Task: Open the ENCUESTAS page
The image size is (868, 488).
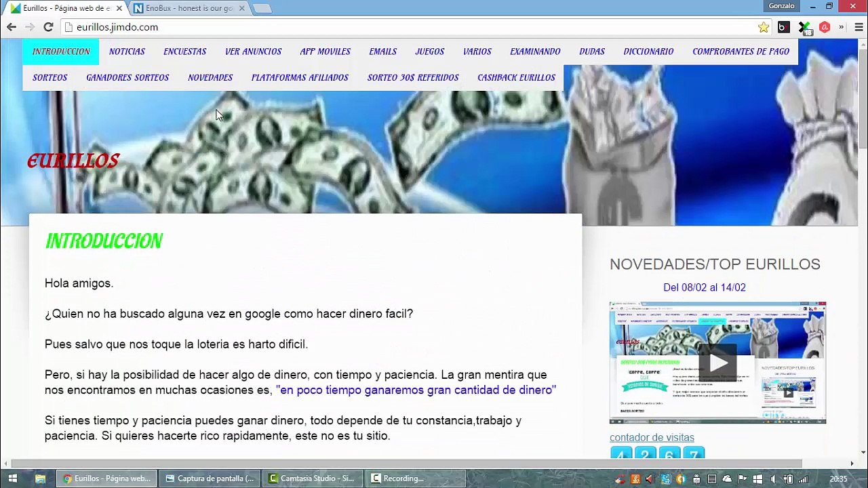Action: click(184, 52)
